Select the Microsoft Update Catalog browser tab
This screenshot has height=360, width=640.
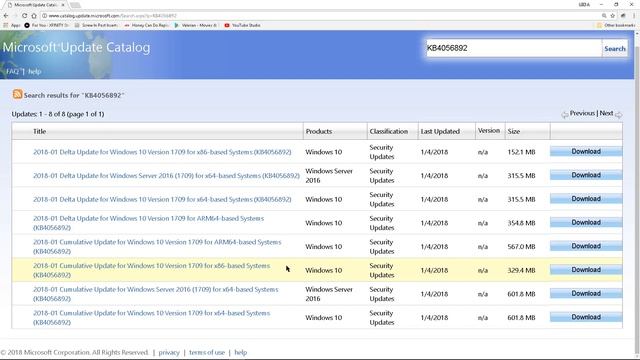click(36, 5)
